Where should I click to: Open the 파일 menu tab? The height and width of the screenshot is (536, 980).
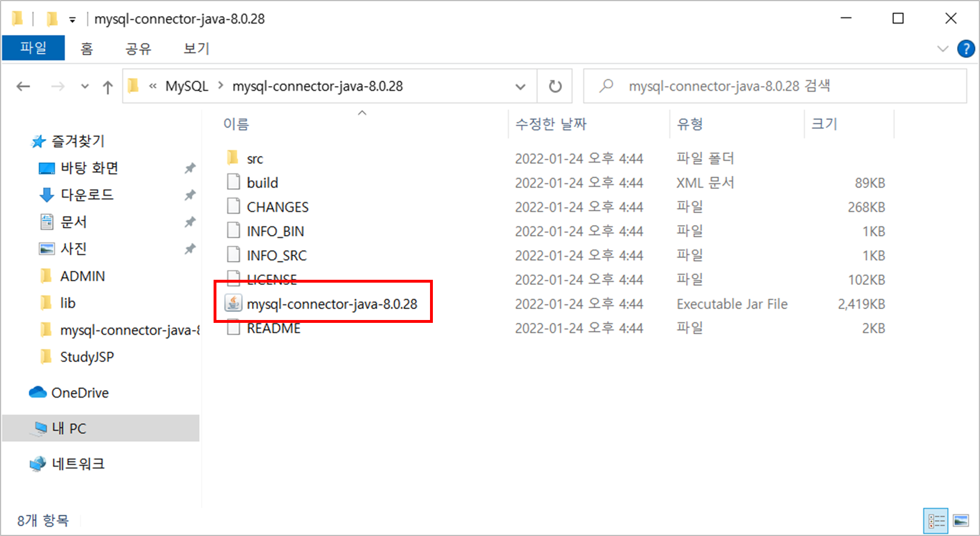(33, 48)
